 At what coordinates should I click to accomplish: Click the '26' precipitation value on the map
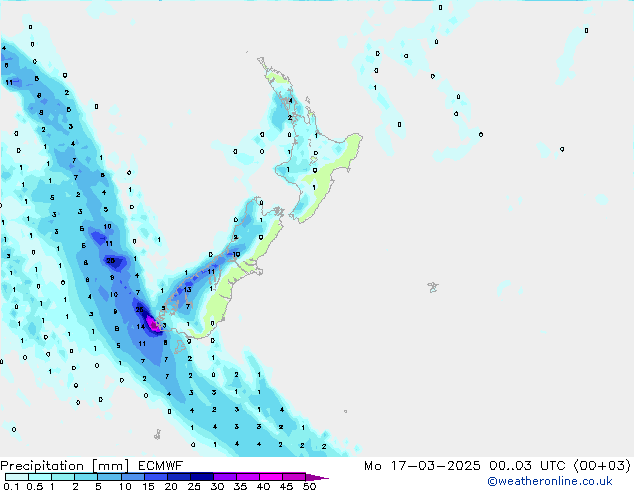pyautogui.click(x=139, y=310)
